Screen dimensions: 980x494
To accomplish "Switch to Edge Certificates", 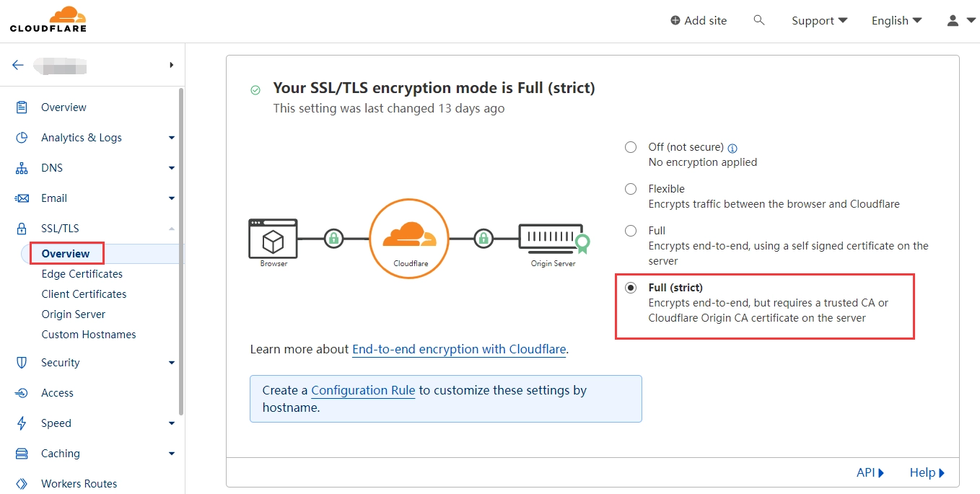I will coord(82,273).
